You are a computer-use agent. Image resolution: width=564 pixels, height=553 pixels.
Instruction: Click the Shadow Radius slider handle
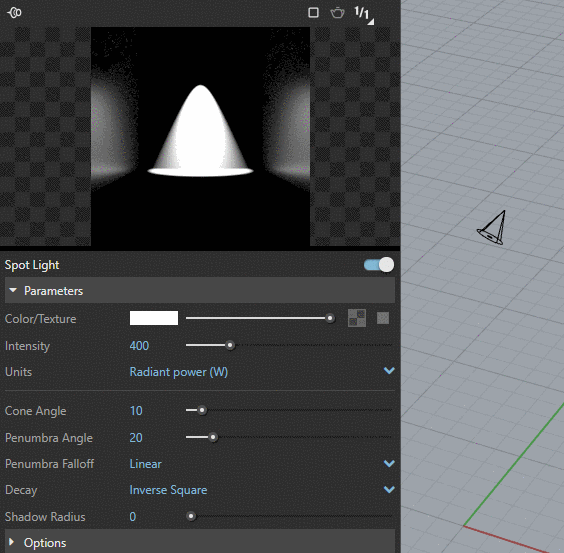click(191, 516)
